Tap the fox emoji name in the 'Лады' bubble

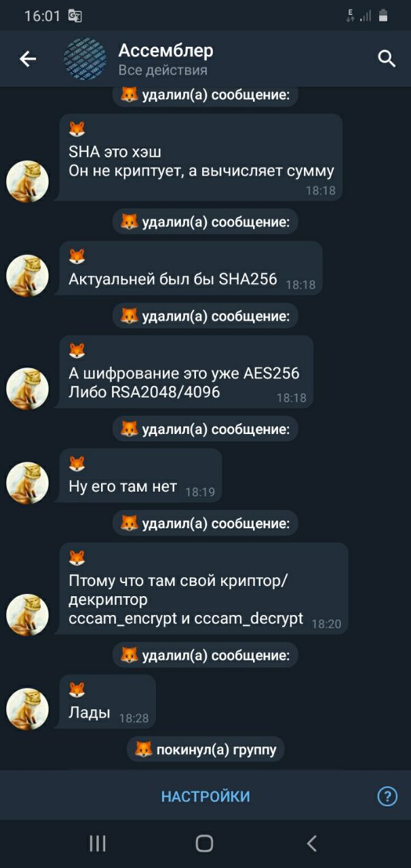[77, 690]
